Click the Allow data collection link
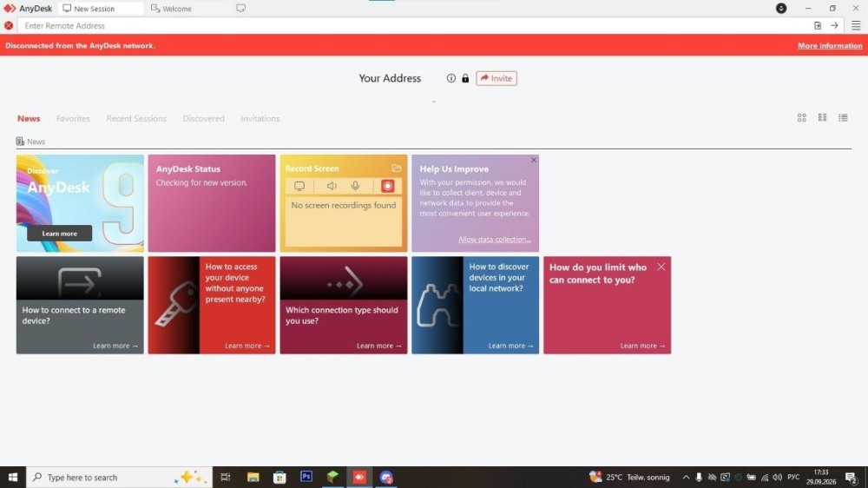 pyautogui.click(x=495, y=240)
